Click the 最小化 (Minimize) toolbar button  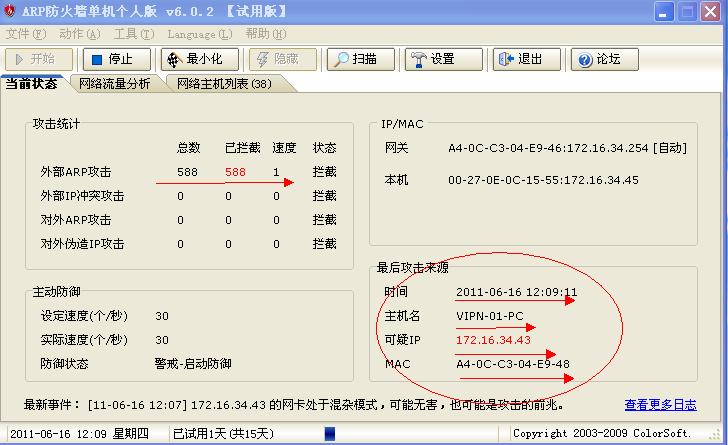tap(200, 59)
